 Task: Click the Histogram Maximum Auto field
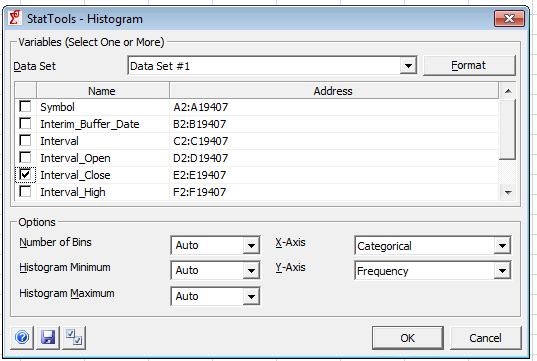coord(207,296)
